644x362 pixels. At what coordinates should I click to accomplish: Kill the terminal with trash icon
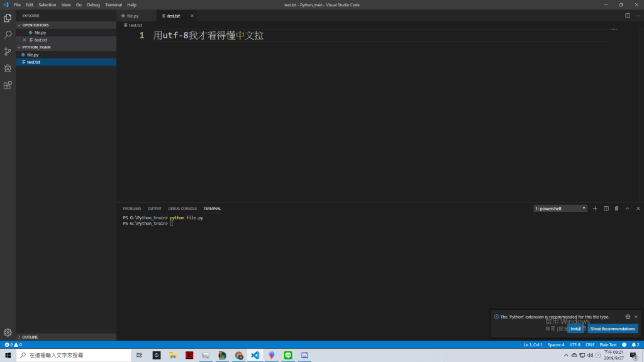616,209
